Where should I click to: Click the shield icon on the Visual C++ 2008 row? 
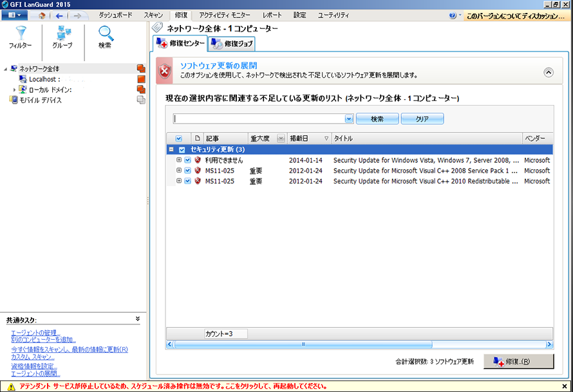point(198,171)
